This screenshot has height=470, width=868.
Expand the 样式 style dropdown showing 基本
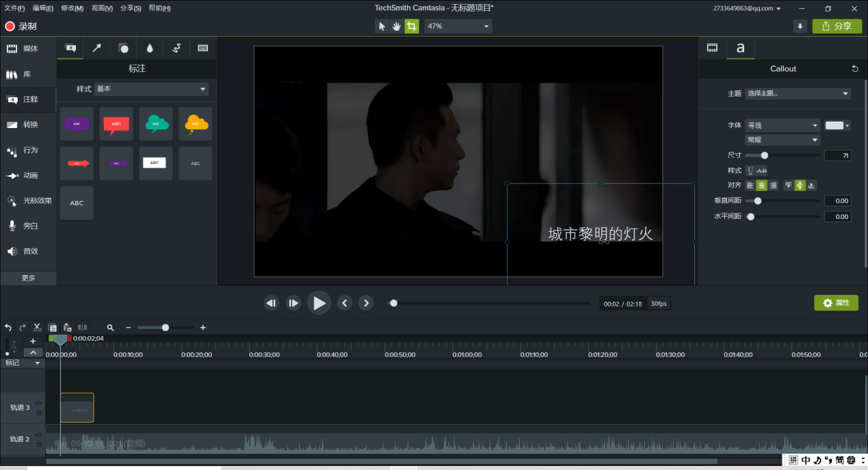[x=151, y=89]
